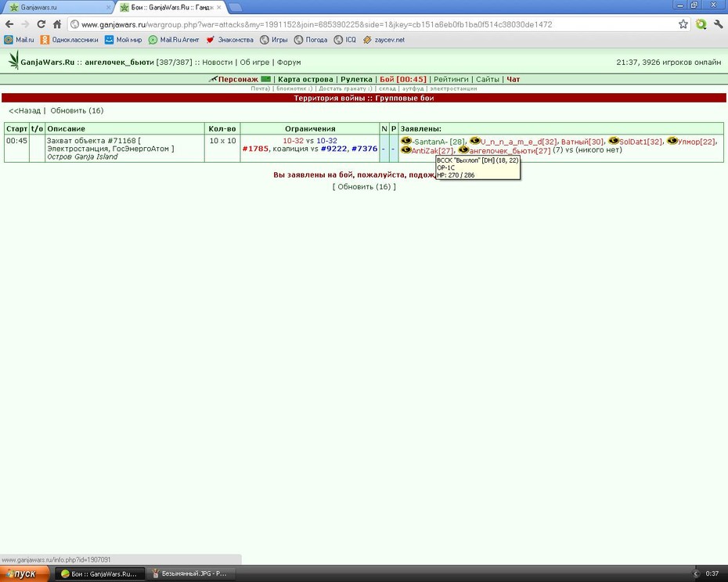
Task: Switch to Безымянный.JPG taskbar window
Action: pos(189,573)
